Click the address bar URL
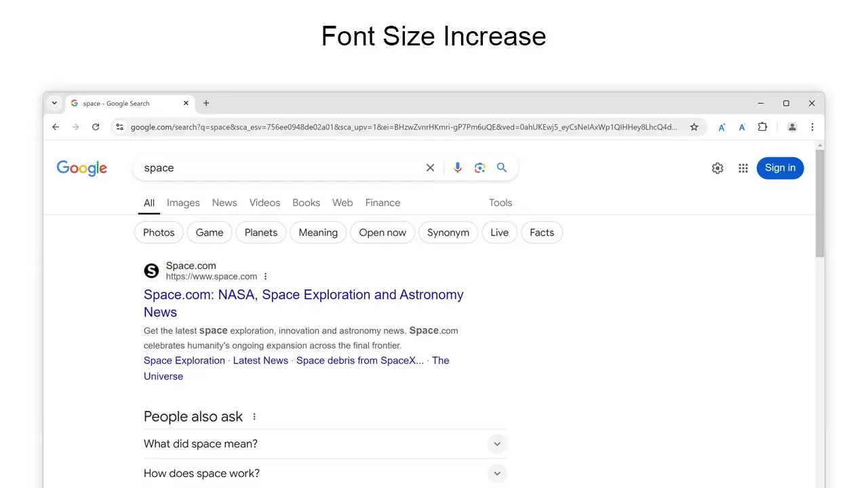Screen dimensions: 868x488 (x=403, y=127)
